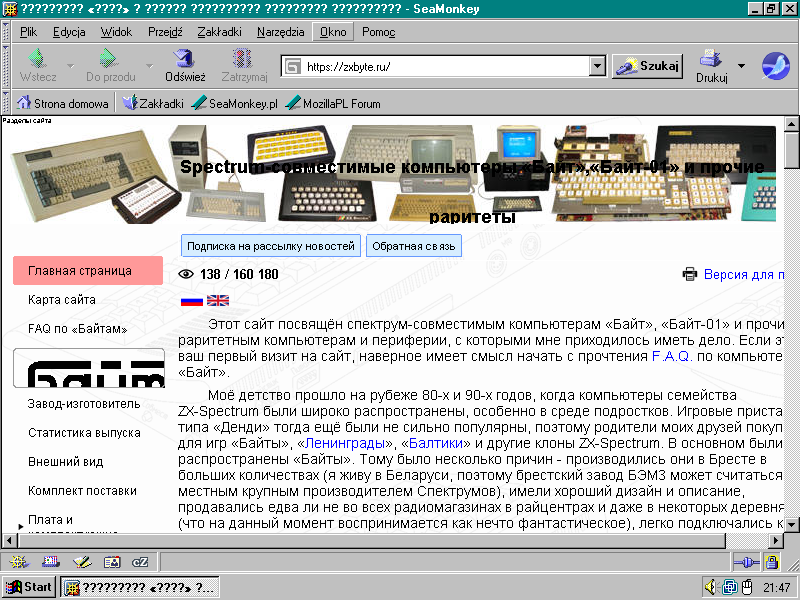Screen dimensions: 800x600
Task: Select the Russian flag language icon
Action: (x=192, y=301)
